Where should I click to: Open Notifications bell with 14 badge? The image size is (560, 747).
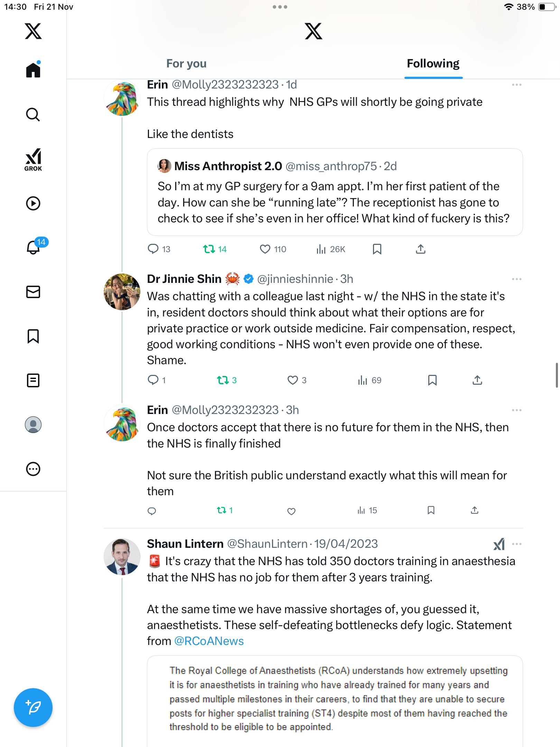(34, 247)
